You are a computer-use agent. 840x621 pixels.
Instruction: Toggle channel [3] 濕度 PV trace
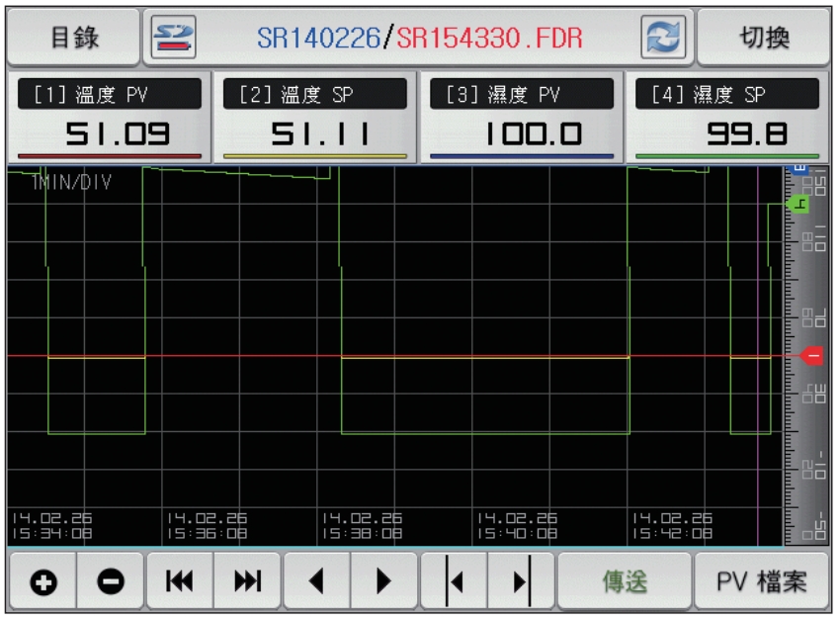tap(521, 118)
